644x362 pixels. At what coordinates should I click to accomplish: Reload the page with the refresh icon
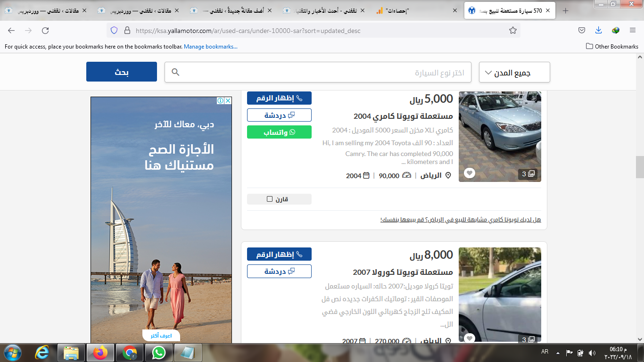(45, 30)
